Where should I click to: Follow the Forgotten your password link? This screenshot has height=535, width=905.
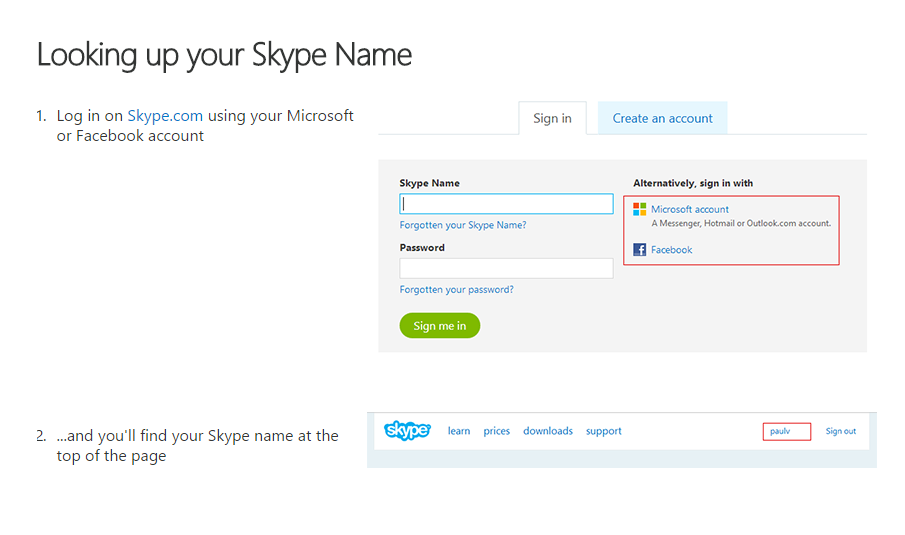tap(457, 290)
